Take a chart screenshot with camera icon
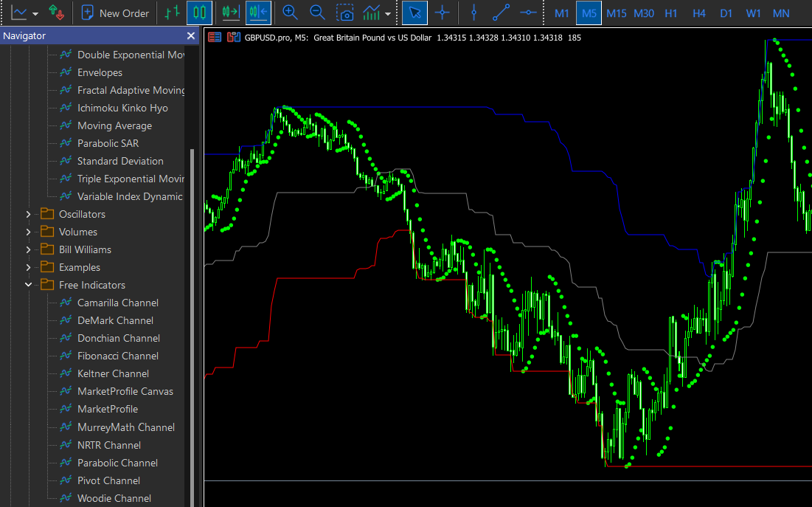The width and height of the screenshot is (812, 507). pos(344,13)
